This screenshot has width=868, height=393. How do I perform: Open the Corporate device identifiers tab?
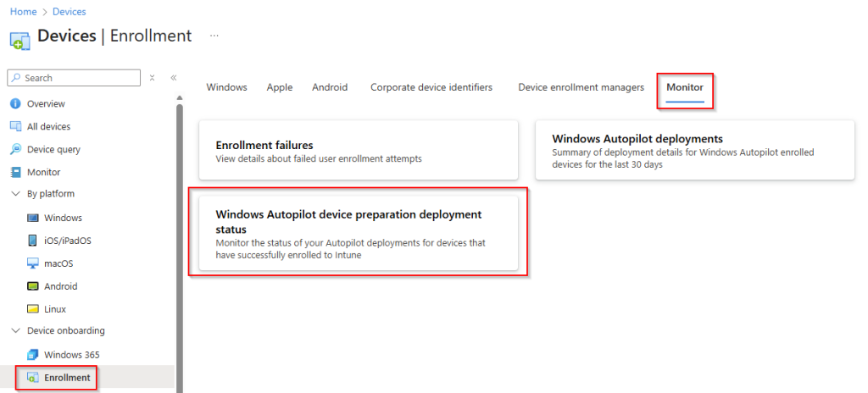point(431,87)
